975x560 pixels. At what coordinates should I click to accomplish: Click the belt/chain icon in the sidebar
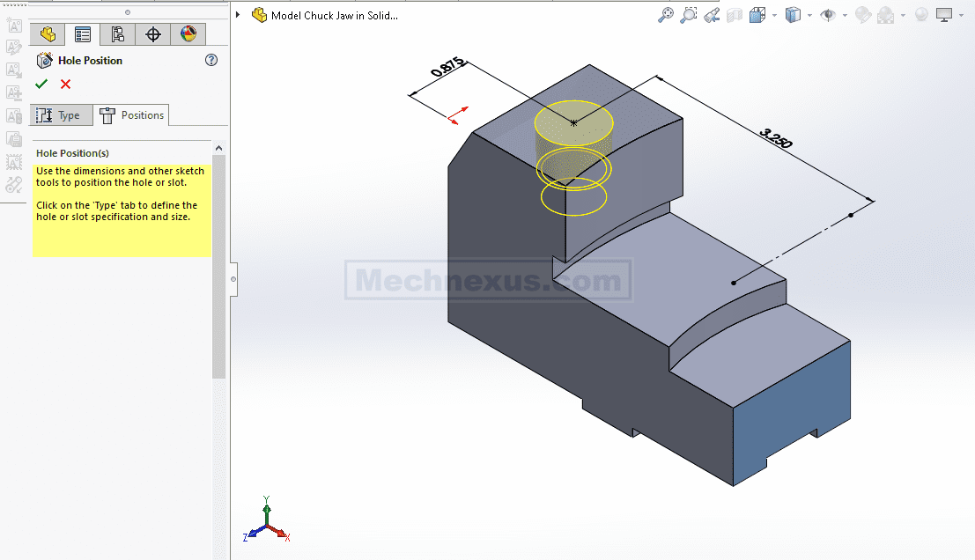pos(14,185)
